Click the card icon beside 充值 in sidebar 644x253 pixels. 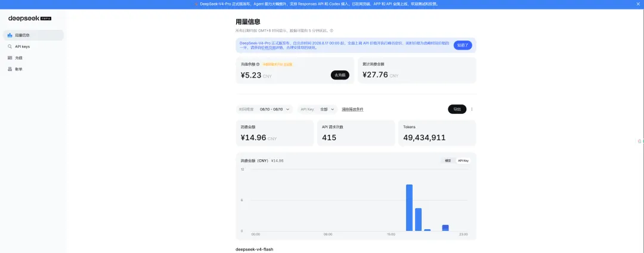pyautogui.click(x=10, y=58)
